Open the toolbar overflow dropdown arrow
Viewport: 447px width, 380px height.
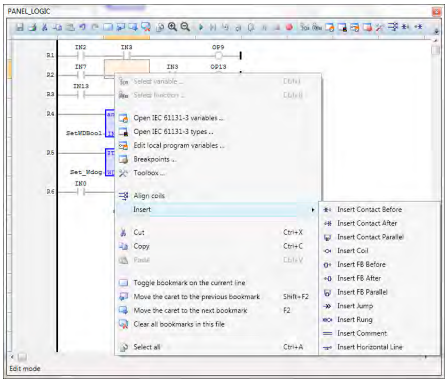(436, 31)
